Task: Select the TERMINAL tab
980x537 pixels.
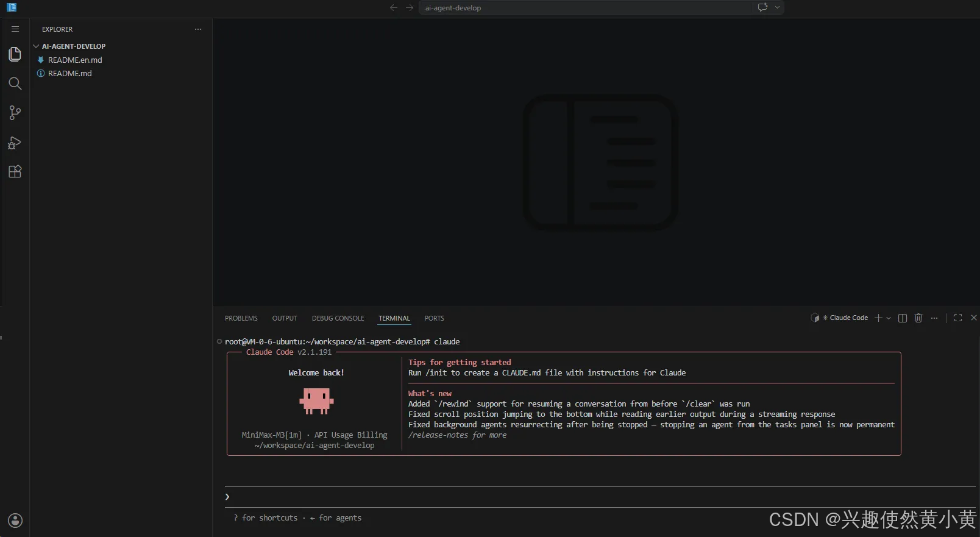Action: 394,318
